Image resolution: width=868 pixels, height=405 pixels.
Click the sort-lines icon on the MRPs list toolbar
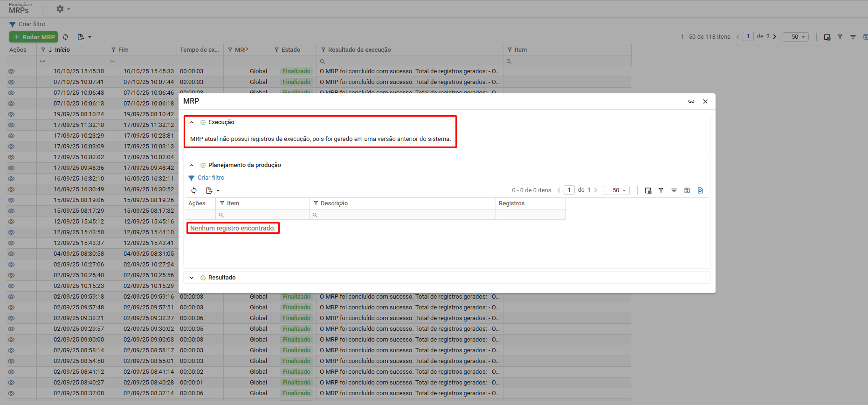coord(853,37)
